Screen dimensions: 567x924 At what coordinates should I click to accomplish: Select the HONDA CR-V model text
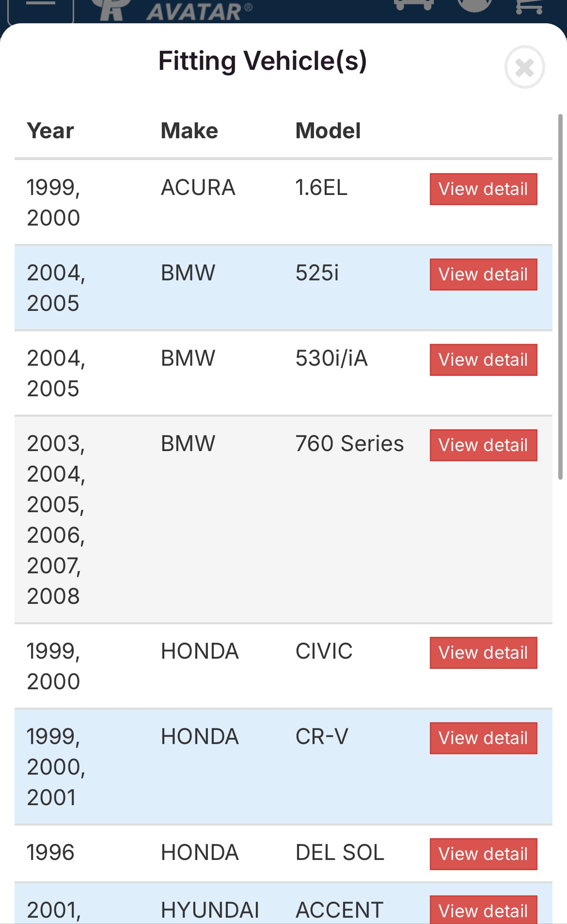tap(322, 737)
